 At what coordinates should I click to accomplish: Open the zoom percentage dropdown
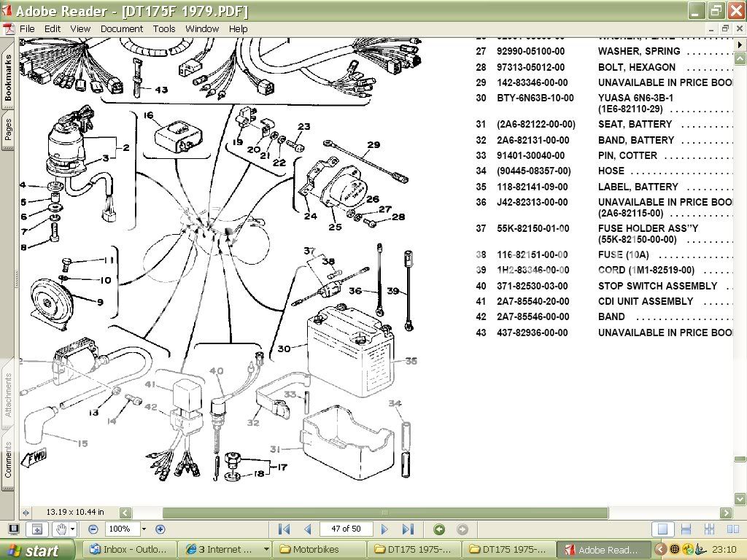click(144, 529)
